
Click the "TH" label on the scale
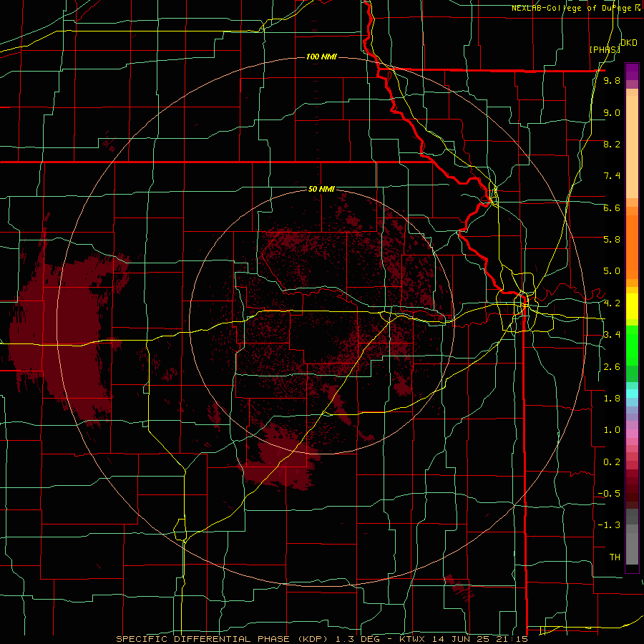[x=615, y=557]
